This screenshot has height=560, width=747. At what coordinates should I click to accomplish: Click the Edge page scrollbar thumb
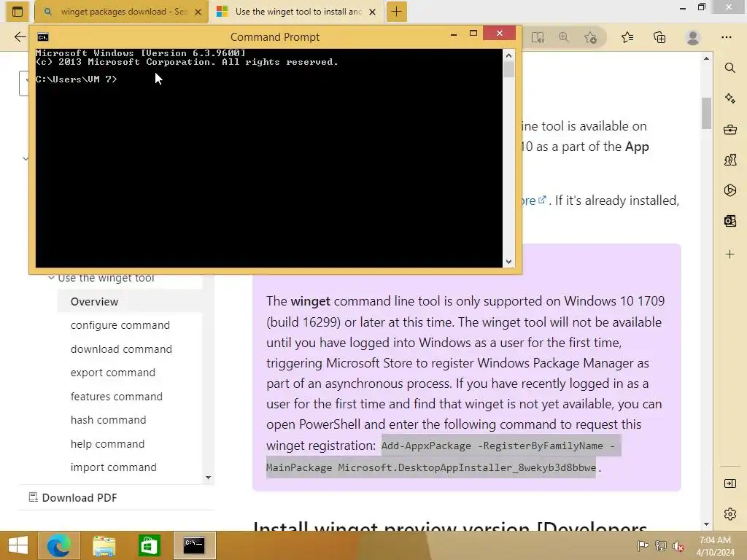point(706,113)
